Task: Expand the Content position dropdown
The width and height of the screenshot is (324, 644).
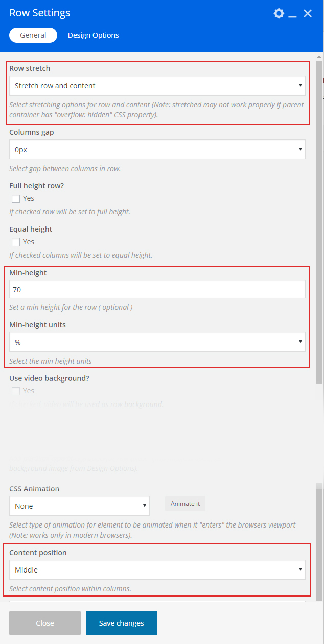Action: tap(157, 570)
